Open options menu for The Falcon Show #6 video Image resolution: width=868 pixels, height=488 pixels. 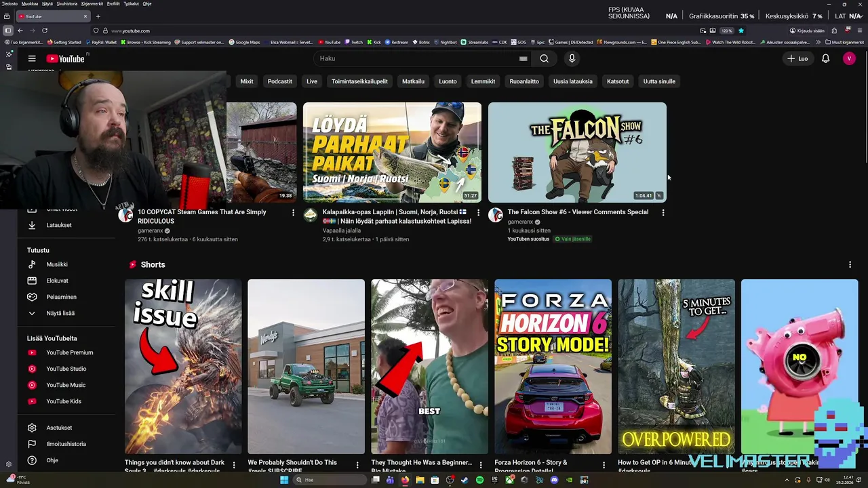663,213
